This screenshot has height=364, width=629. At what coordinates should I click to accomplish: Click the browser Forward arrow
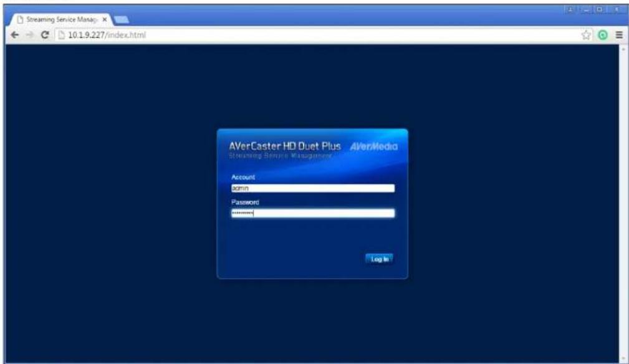tap(30, 35)
